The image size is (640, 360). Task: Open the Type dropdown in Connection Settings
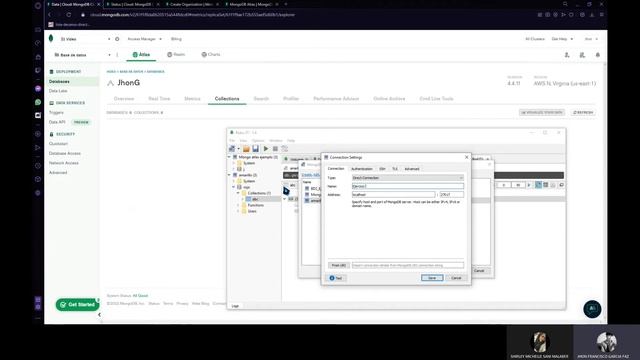point(408,178)
